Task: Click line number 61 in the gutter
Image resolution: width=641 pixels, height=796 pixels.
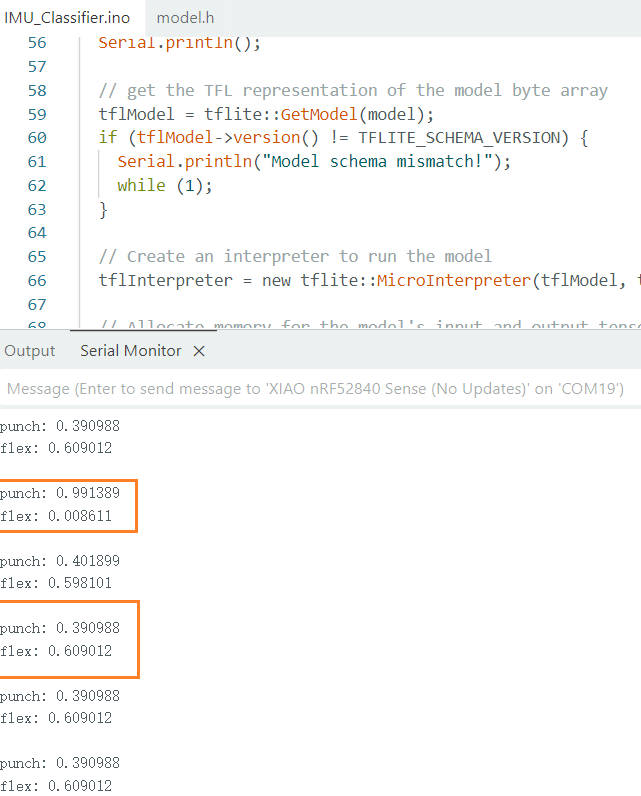Action: [37, 162]
